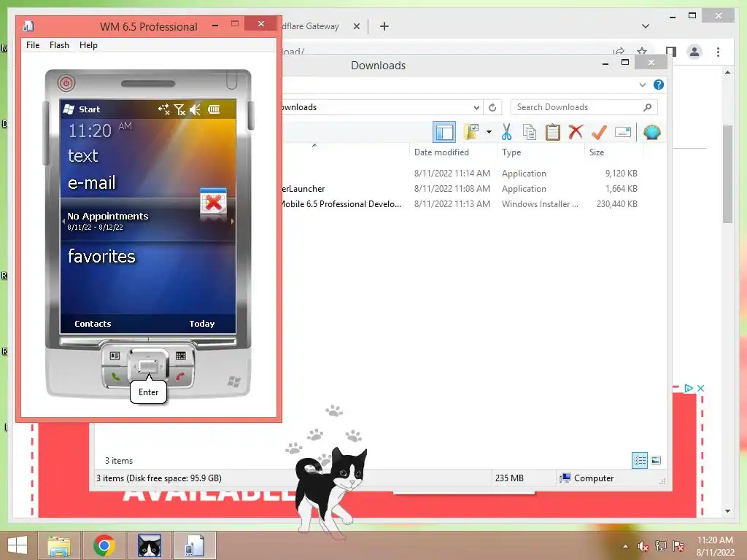Open 'text' messaging on the phone home screen
Viewport: 747px width, 560px height.
click(x=83, y=156)
